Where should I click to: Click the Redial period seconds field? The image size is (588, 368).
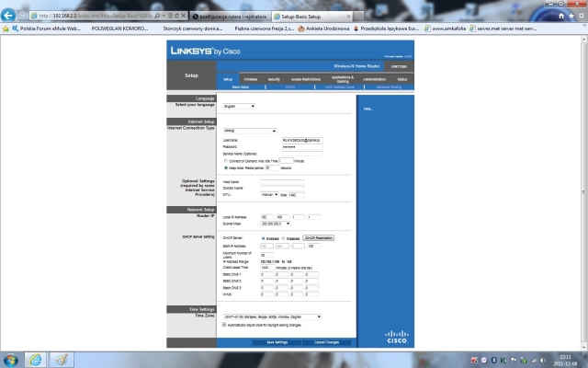272,167
